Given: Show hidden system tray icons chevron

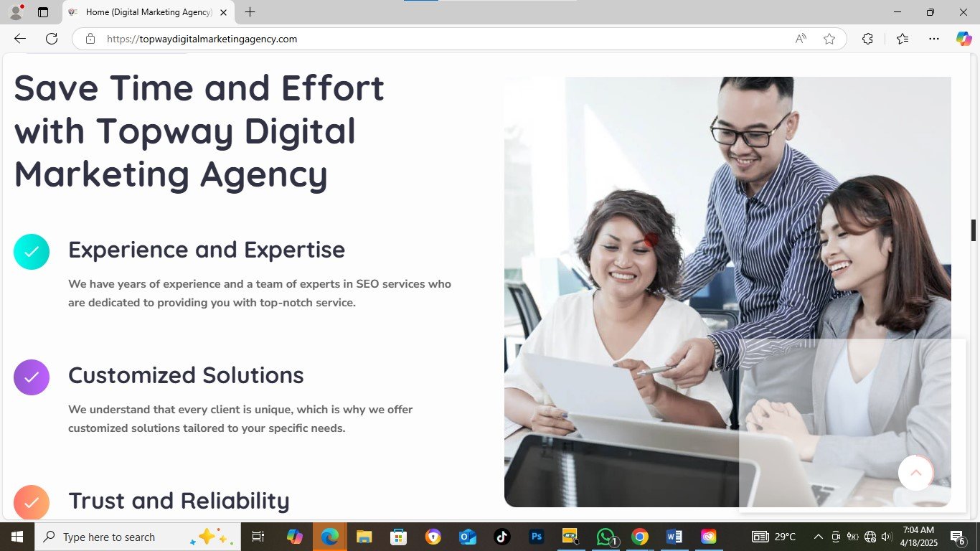Looking at the screenshot, I should [818, 537].
